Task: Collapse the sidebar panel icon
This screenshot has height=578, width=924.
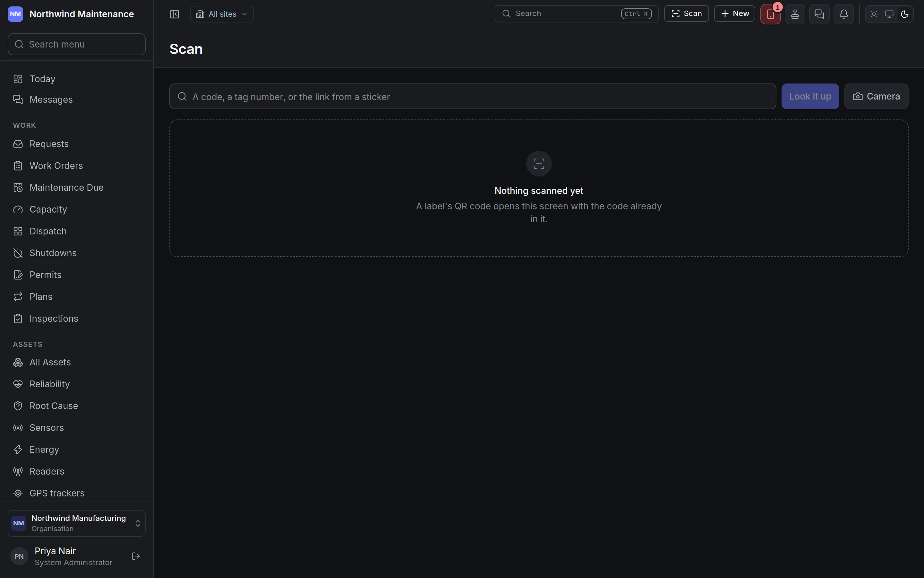Action: [175, 14]
